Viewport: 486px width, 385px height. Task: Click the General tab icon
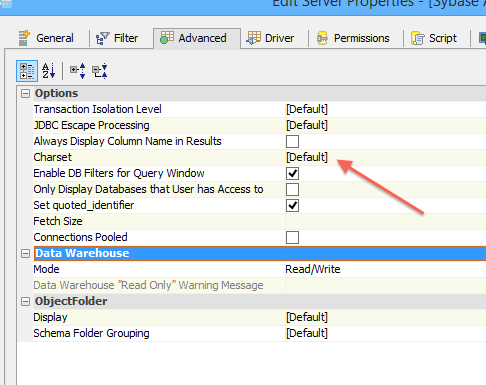pyautogui.click(x=24, y=38)
